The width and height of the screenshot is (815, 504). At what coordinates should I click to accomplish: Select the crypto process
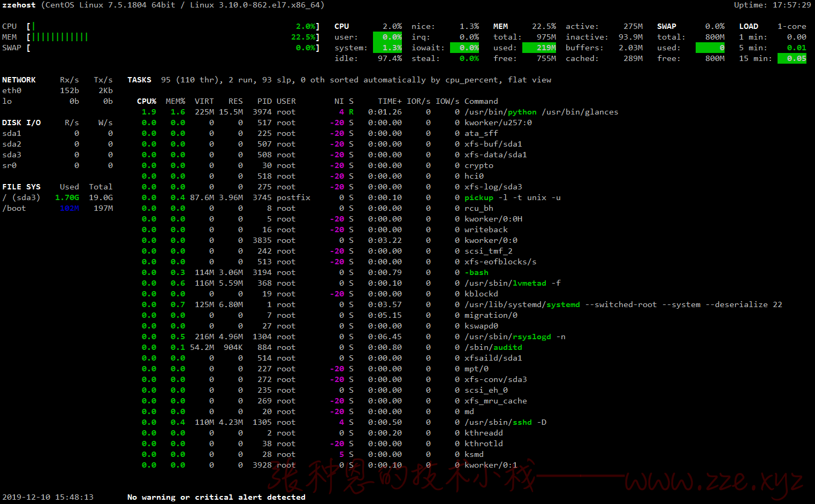pos(317,165)
